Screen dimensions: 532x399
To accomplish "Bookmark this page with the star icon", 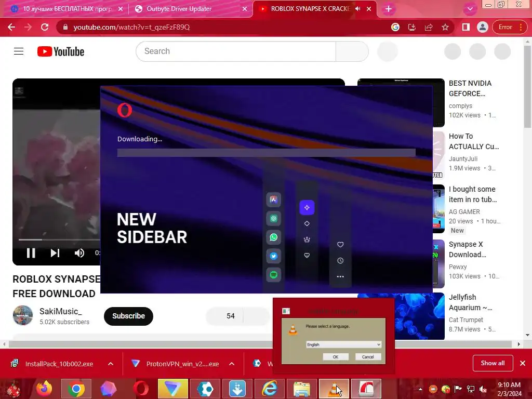I will point(445,27).
